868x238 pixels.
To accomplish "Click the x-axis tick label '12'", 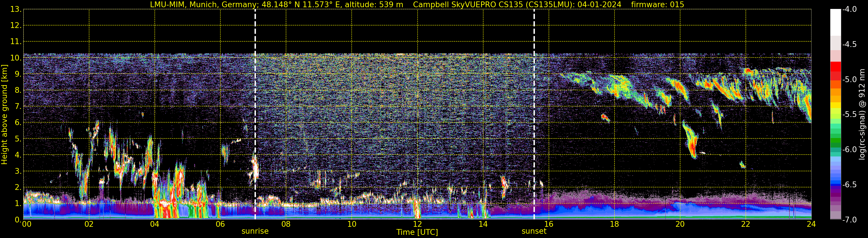I will coord(417,224).
